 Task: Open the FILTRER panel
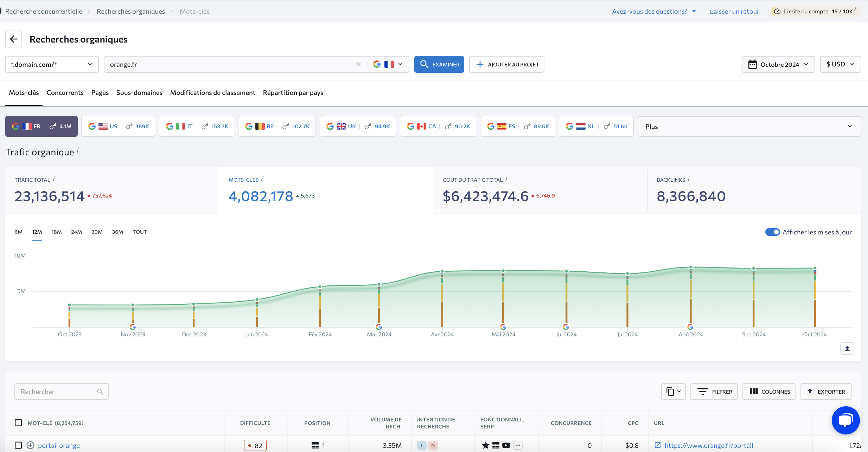(x=714, y=392)
